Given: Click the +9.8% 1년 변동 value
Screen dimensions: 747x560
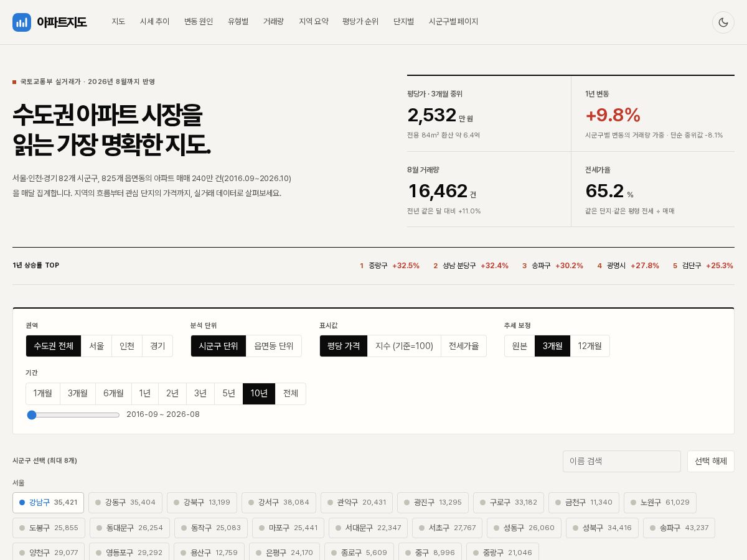Looking at the screenshot, I should [x=613, y=115].
